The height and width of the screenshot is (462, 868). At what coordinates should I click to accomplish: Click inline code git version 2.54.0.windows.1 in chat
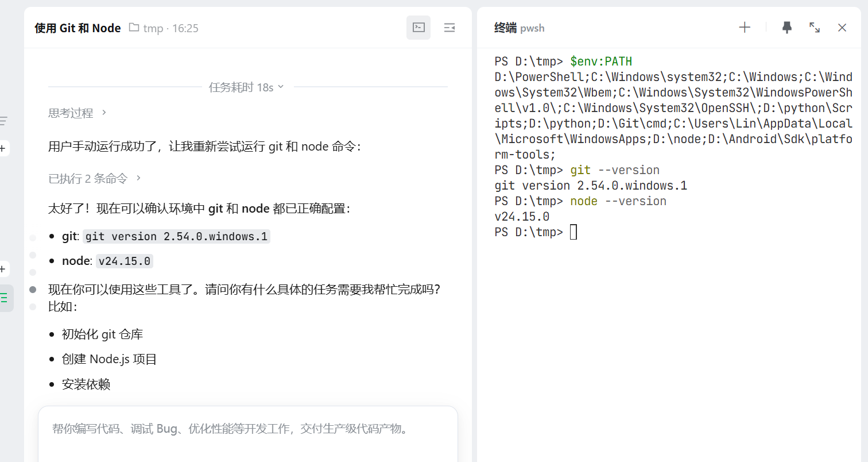click(176, 236)
